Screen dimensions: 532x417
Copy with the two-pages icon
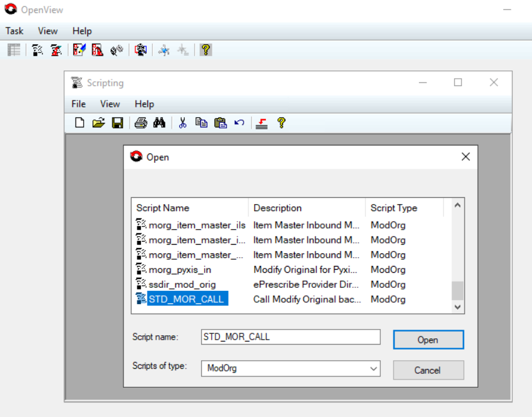point(201,122)
